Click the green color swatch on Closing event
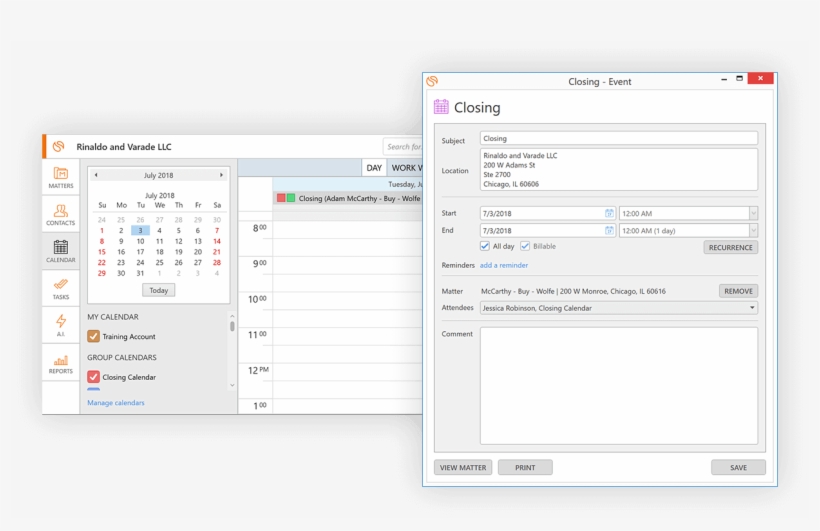The height and width of the screenshot is (531, 820). tap(291, 198)
